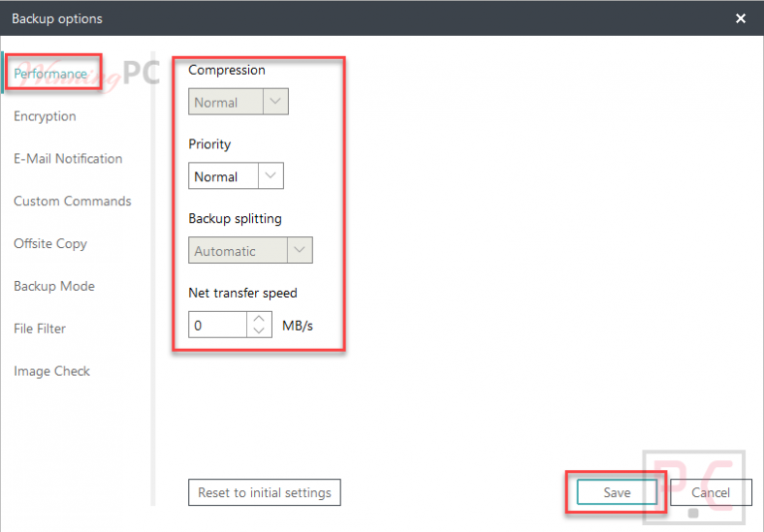Open the Image Check section
Screen dimensions: 764x532
coord(51,371)
